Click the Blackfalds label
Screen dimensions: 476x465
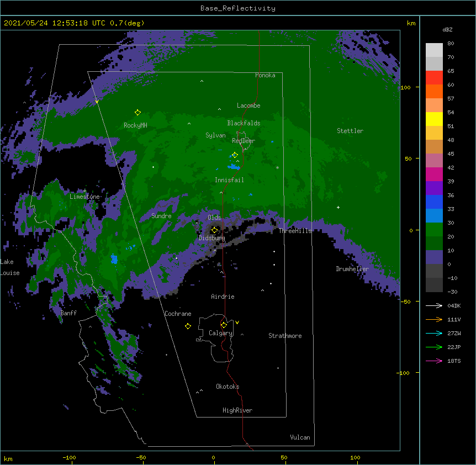(244, 123)
